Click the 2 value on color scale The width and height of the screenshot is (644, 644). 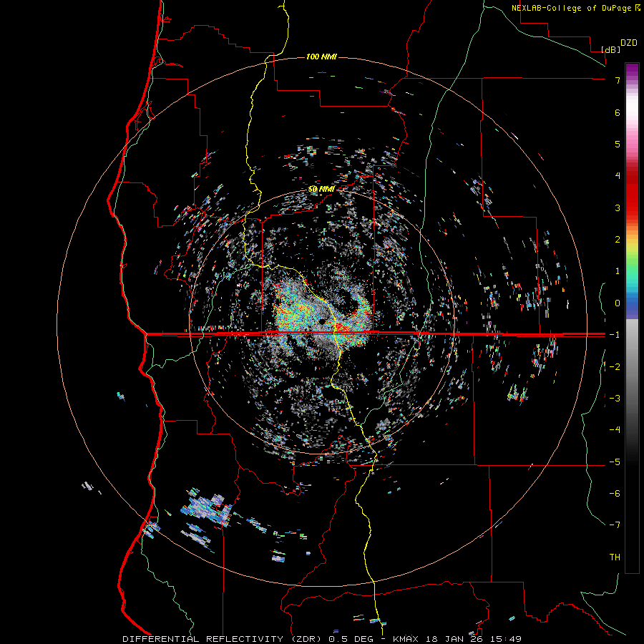tap(618, 240)
